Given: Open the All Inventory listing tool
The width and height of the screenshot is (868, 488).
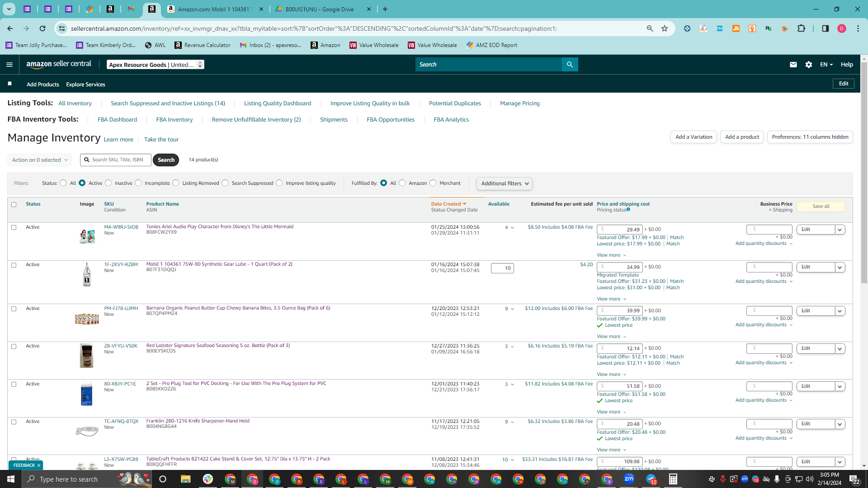Looking at the screenshot, I should point(75,103).
